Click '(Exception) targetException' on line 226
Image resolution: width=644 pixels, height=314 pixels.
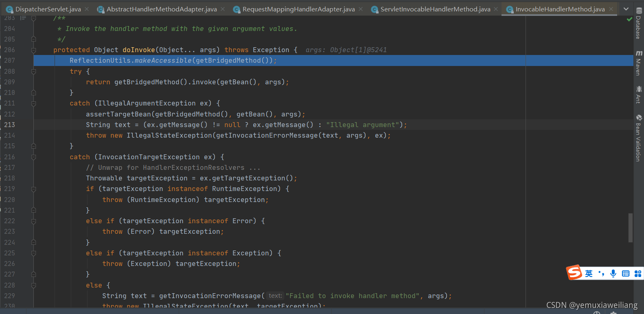point(182,263)
